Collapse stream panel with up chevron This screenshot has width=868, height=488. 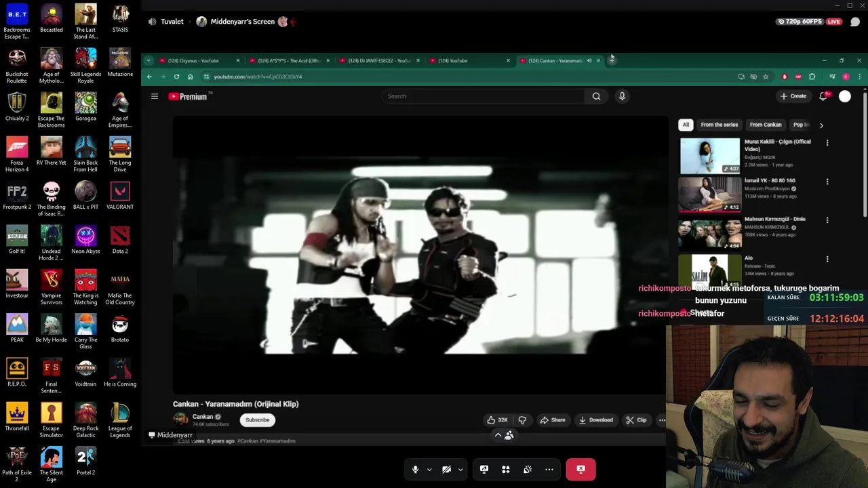[498, 436]
